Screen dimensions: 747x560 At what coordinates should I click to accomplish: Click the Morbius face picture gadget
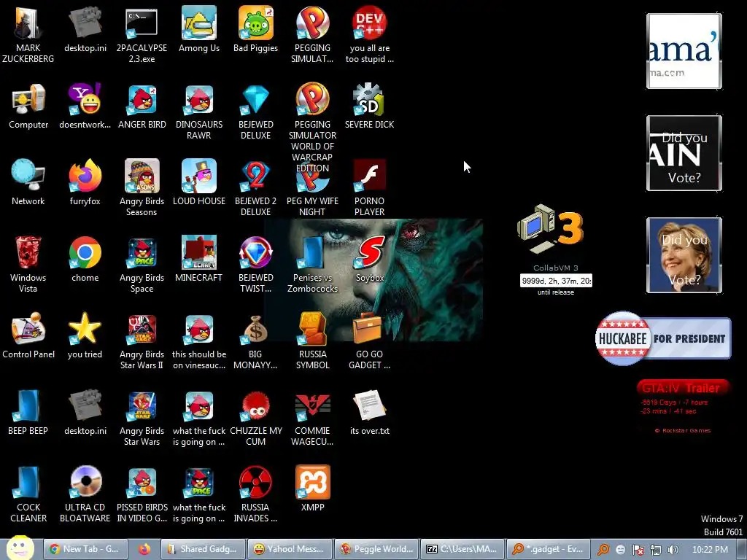(x=373, y=279)
